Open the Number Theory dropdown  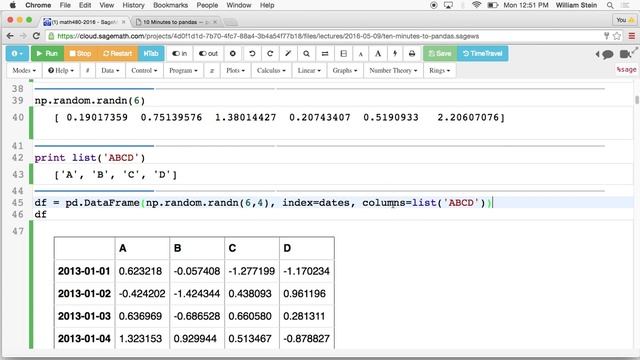point(393,70)
